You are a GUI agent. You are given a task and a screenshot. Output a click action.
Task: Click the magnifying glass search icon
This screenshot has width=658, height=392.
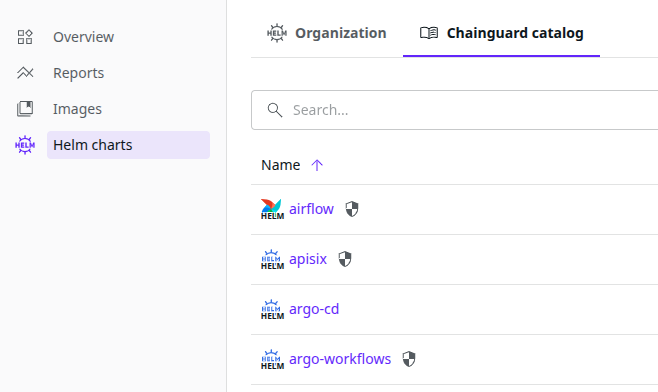click(x=275, y=110)
